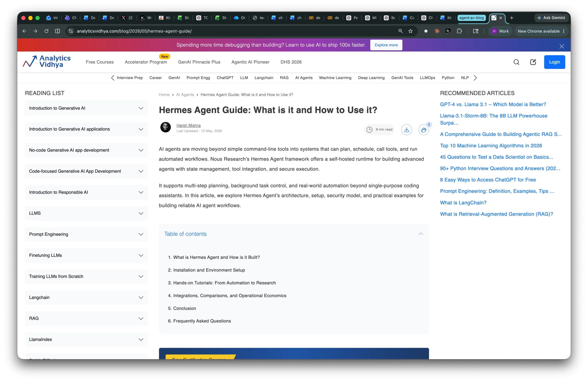Click the Login button
Screen dimensions: 588x382
(x=554, y=62)
